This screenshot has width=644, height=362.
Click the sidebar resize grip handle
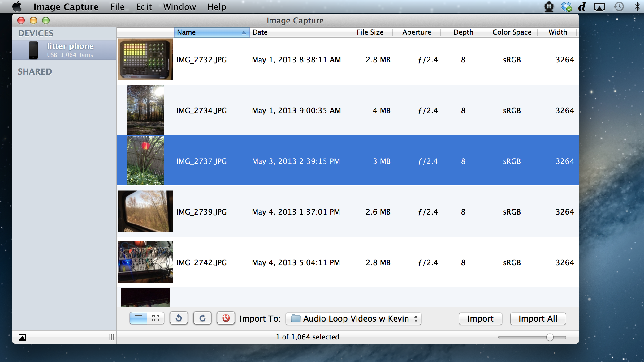click(x=111, y=337)
